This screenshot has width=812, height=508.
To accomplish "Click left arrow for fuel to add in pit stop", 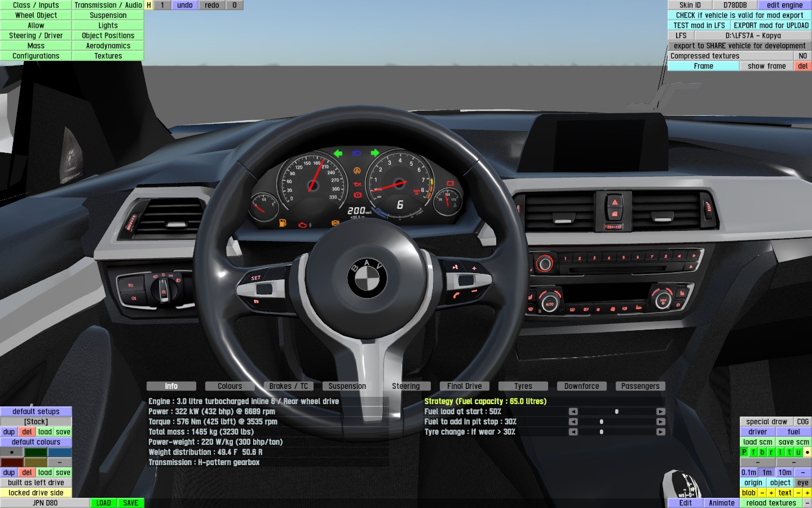I will pyautogui.click(x=573, y=422).
